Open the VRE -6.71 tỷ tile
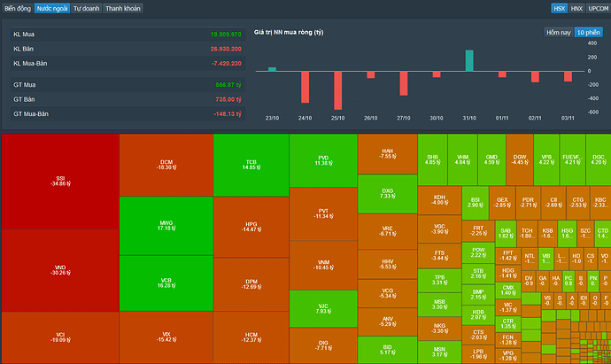The image size is (611, 364). [x=388, y=231]
